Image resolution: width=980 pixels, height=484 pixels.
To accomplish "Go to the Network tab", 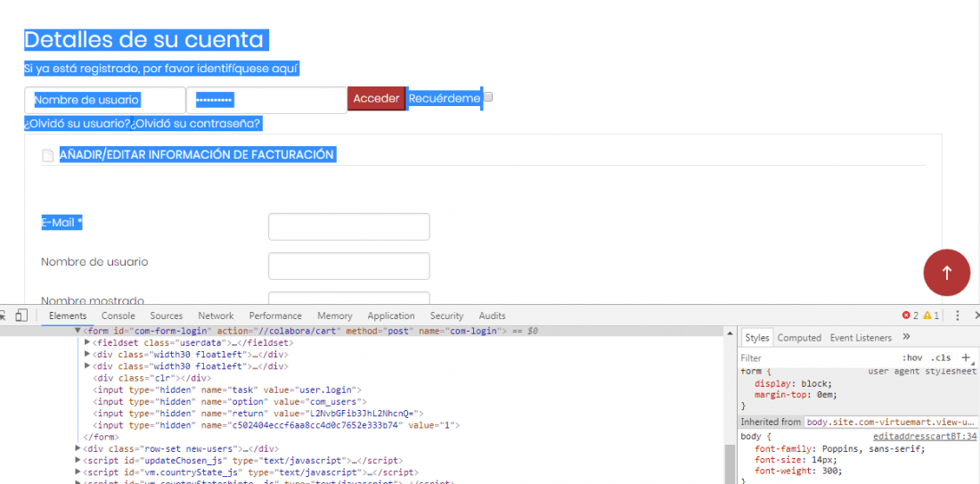I will tap(216, 316).
